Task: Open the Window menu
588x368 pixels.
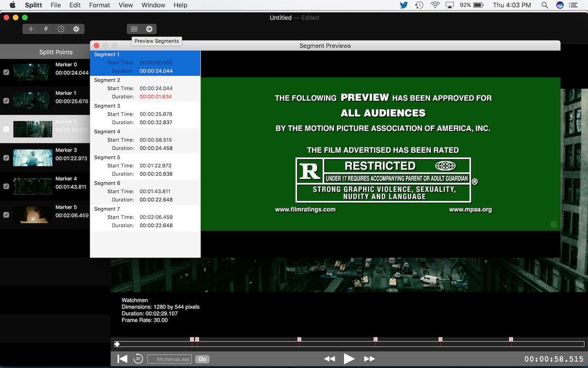Action: coord(153,5)
